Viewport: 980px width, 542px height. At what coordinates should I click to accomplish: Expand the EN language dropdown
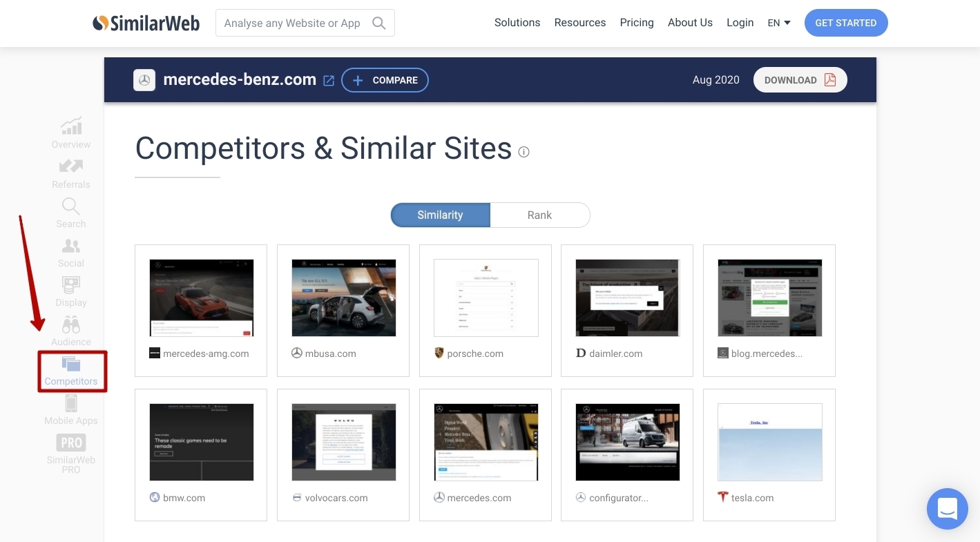(779, 23)
